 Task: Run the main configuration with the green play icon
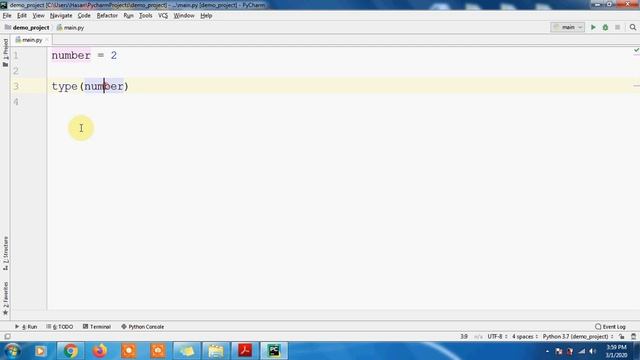pyautogui.click(x=593, y=27)
